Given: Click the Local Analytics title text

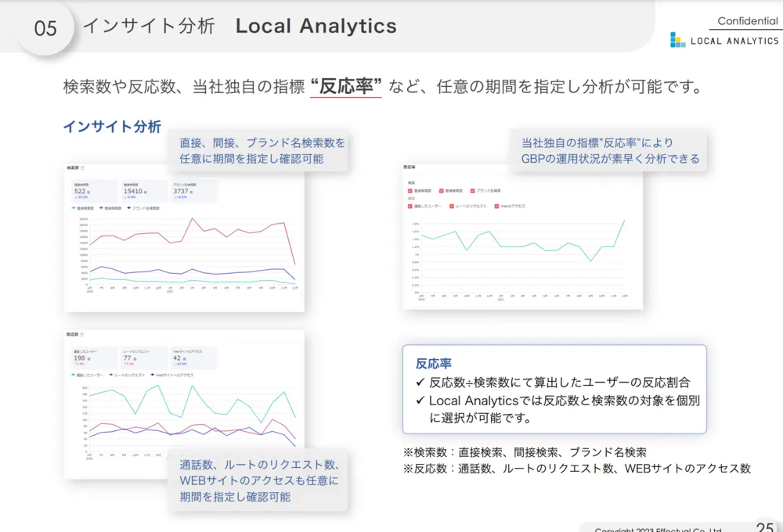Looking at the screenshot, I should pos(316,26).
